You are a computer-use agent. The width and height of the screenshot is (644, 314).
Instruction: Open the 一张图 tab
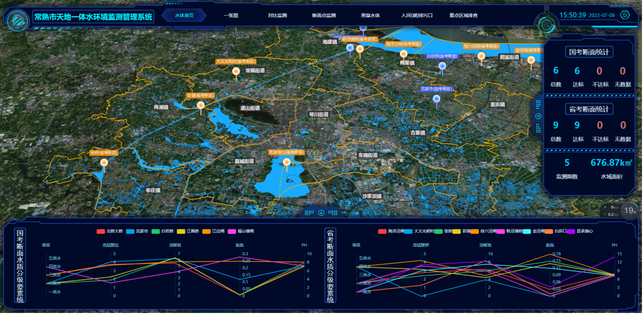tap(231, 16)
